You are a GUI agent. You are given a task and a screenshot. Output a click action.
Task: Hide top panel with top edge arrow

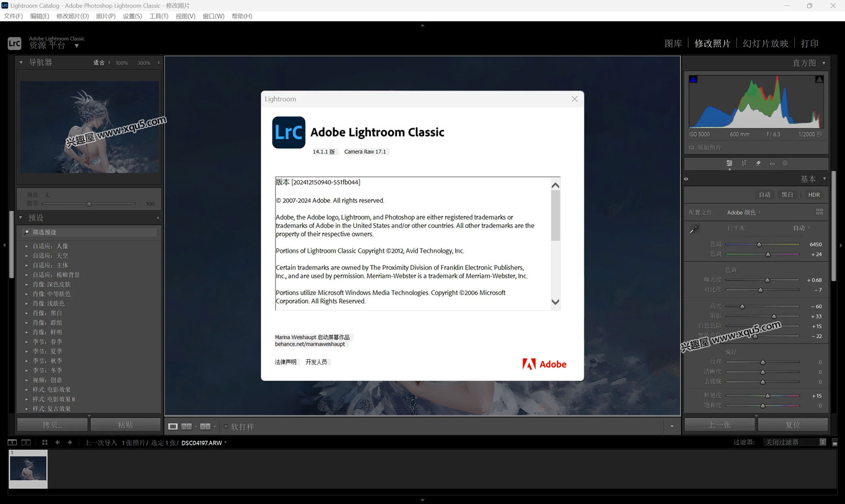422,25
